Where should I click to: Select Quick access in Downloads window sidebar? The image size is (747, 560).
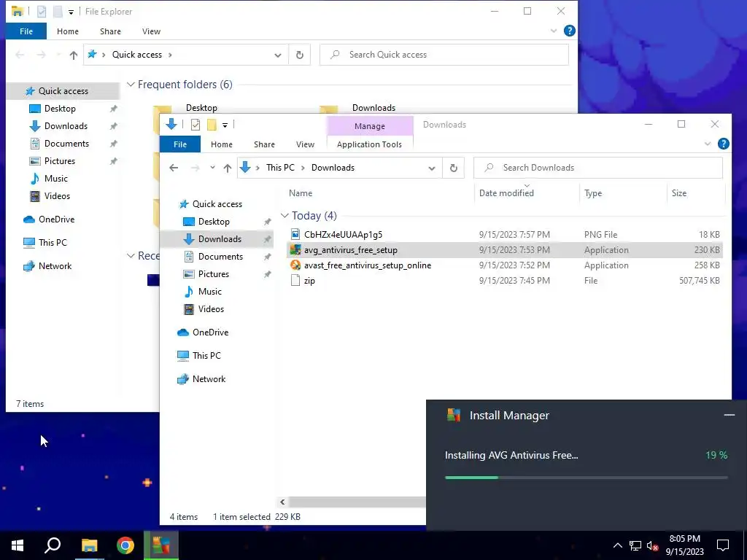coord(217,204)
